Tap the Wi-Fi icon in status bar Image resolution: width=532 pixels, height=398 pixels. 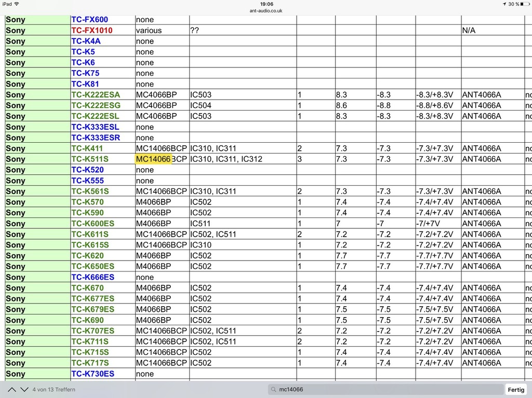click(x=17, y=4)
